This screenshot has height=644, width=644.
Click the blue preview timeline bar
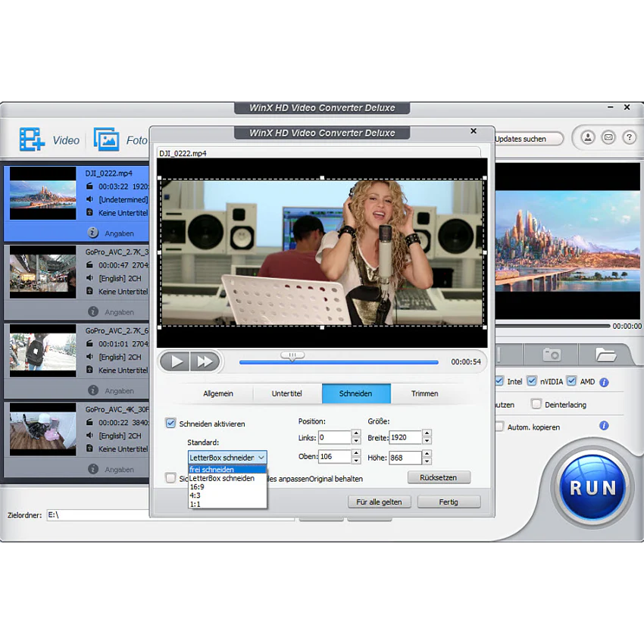click(x=339, y=362)
